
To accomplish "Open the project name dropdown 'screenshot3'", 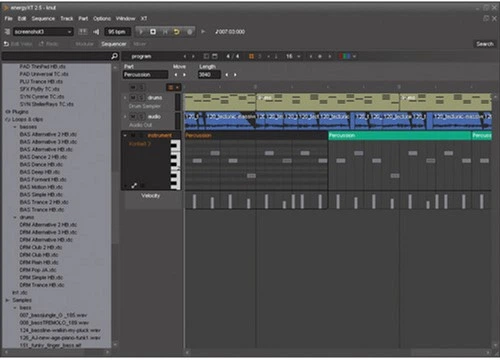I will [43, 32].
